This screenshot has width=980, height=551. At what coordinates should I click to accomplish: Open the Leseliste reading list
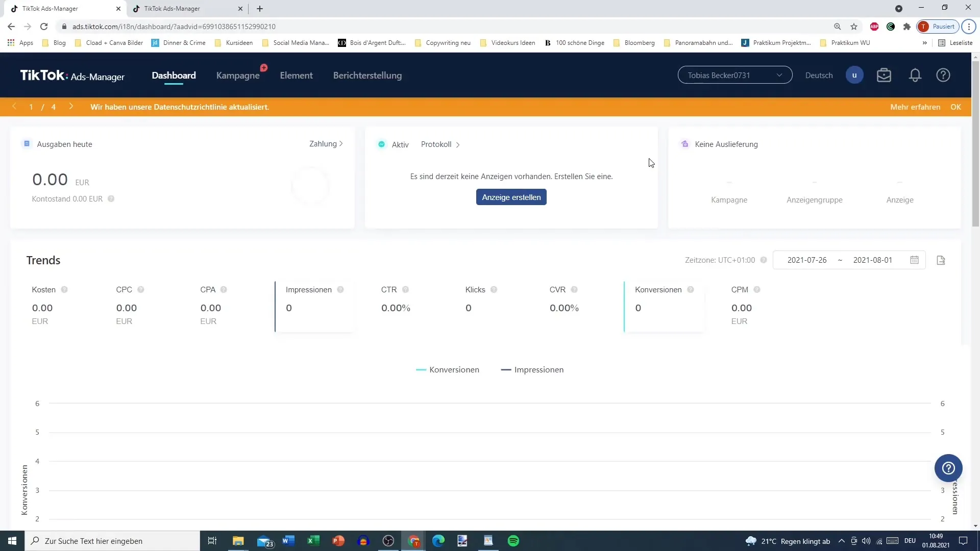point(955,43)
